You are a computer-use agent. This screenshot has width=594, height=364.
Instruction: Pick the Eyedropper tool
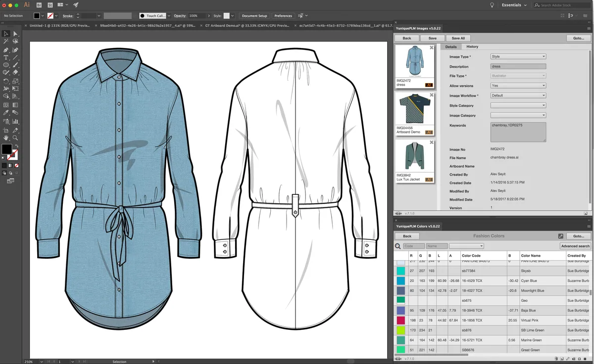point(5,113)
